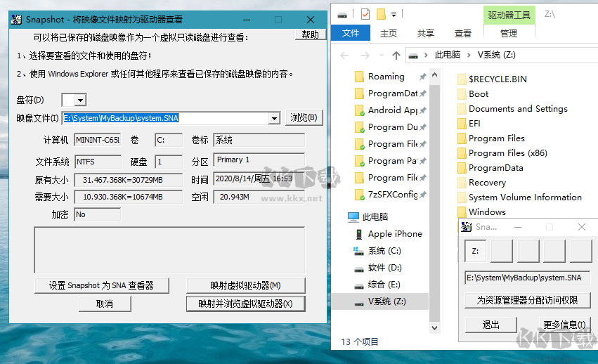Select the $RECYCLE.BIN folder icon
Screen dimensions: 598x364
coord(462,79)
